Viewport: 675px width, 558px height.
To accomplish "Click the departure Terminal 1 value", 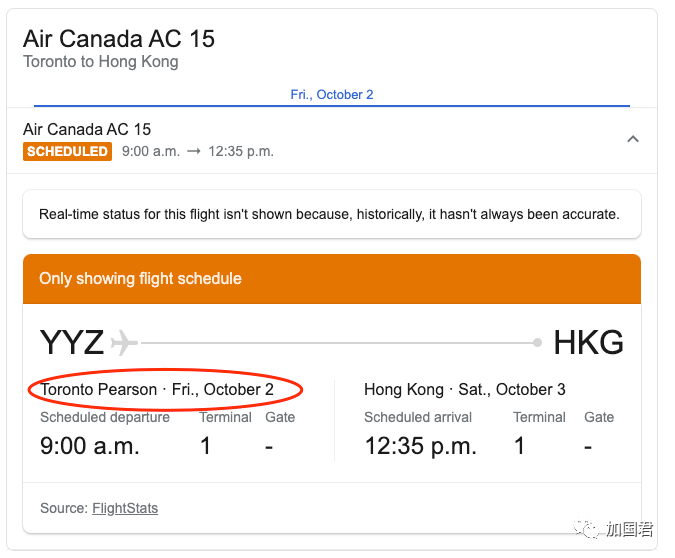I will pos(206,446).
